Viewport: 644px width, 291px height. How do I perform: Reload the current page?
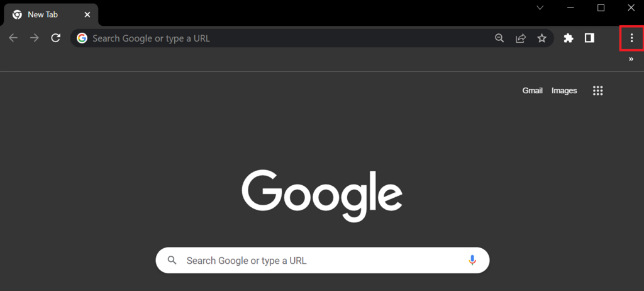55,38
